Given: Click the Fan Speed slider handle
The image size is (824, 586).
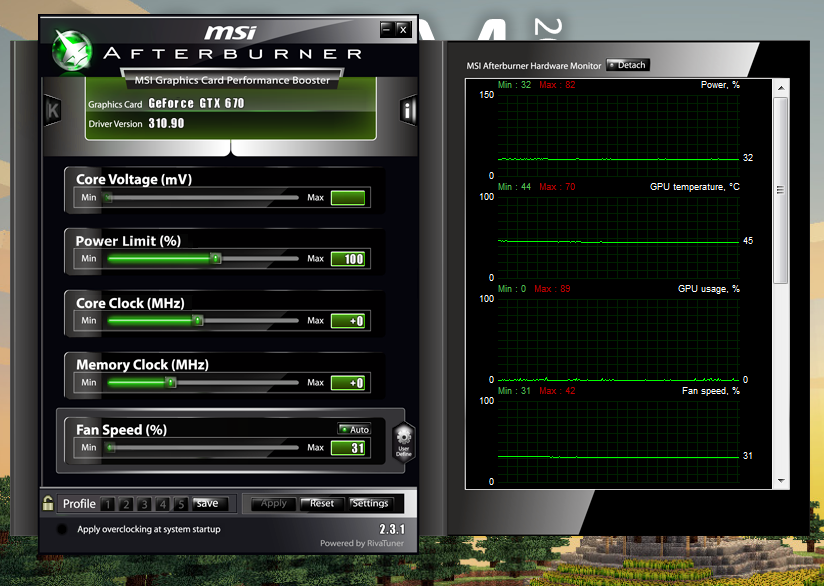Looking at the screenshot, I should coord(110,448).
